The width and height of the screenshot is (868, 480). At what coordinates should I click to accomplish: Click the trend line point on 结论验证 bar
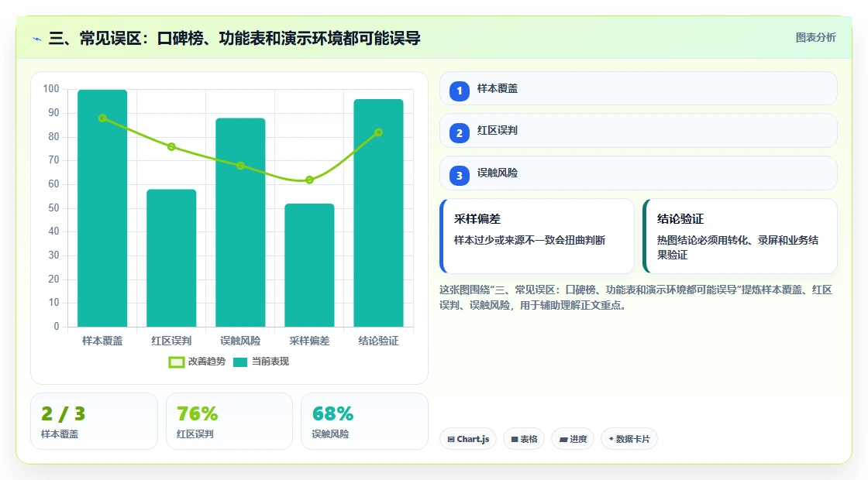coord(379,132)
